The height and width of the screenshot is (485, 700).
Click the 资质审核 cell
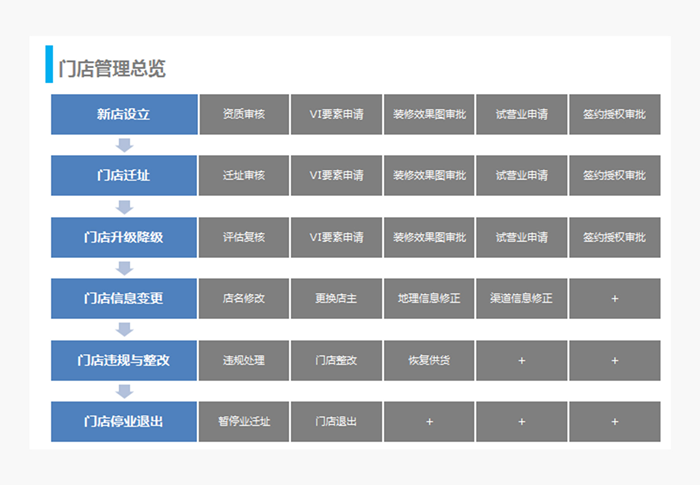pyautogui.click(x=244, y=114)
